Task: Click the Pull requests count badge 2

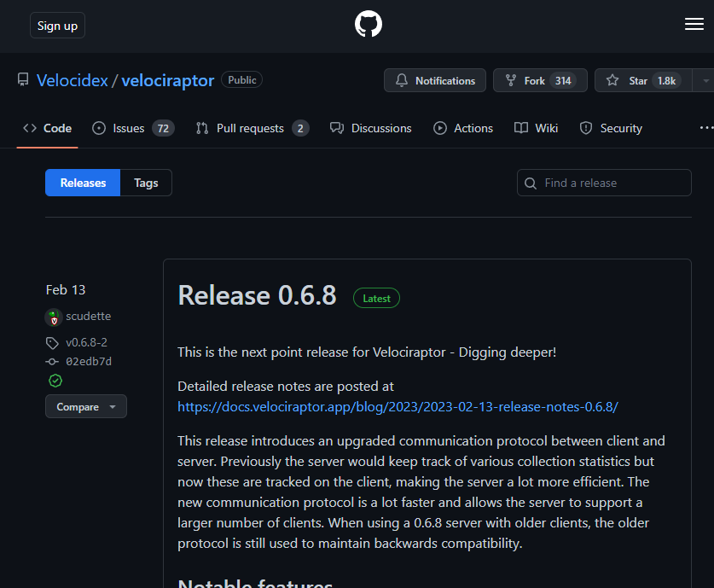Action: pos(300,129)
